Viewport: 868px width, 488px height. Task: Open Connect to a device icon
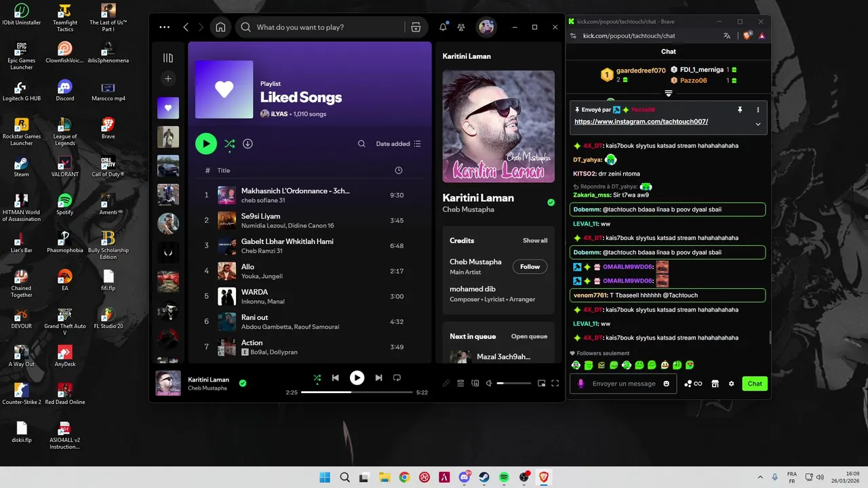pos(475,383)
